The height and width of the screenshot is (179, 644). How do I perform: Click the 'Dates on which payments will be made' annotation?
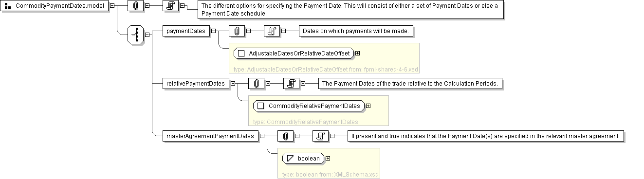click(x=358, y=31)
